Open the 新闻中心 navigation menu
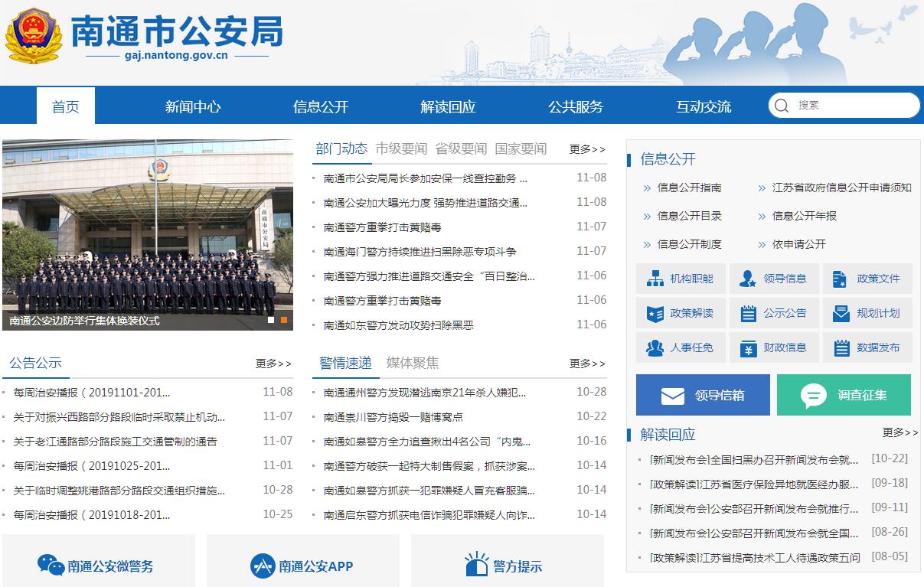The width and height of the screenshot is (924, 587). [x=193, y=106]
